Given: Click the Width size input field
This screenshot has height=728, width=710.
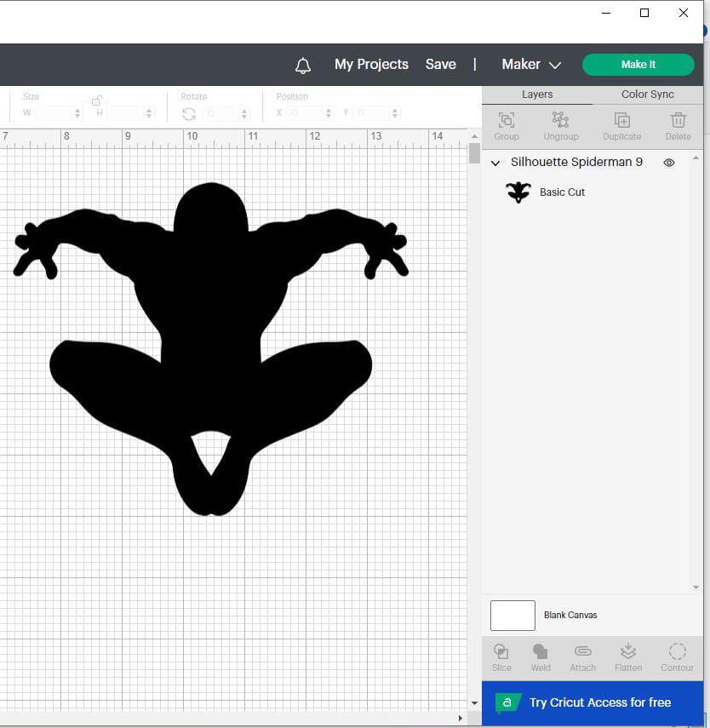Looking at the screenshot, I should point(54,113).
